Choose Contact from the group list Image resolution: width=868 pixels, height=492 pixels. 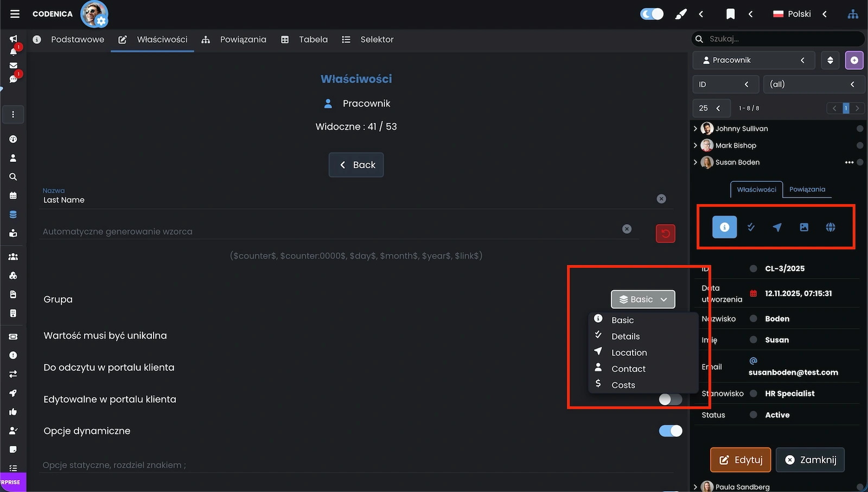(628, 369)
